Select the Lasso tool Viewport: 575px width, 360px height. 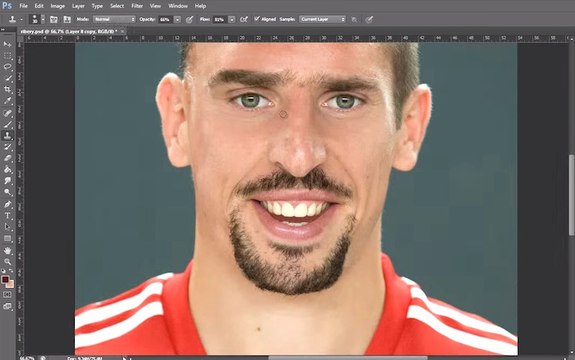[x=7, y=67]
